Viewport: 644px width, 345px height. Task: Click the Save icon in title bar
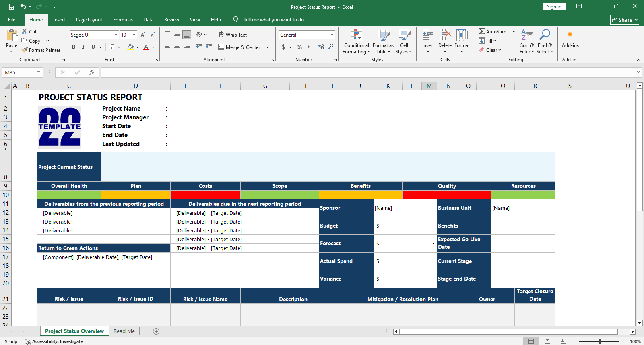coord(12,7)
